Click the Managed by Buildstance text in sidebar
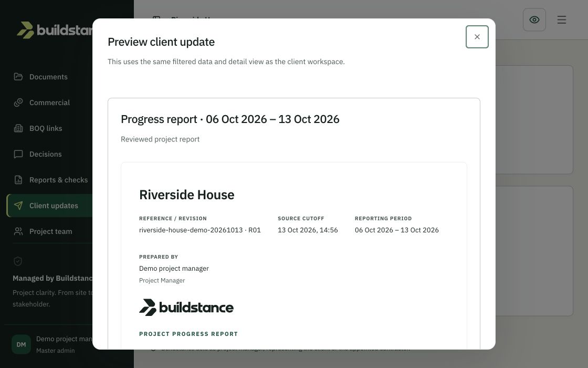This screenshot has height=368, width=588. (52, 278)
